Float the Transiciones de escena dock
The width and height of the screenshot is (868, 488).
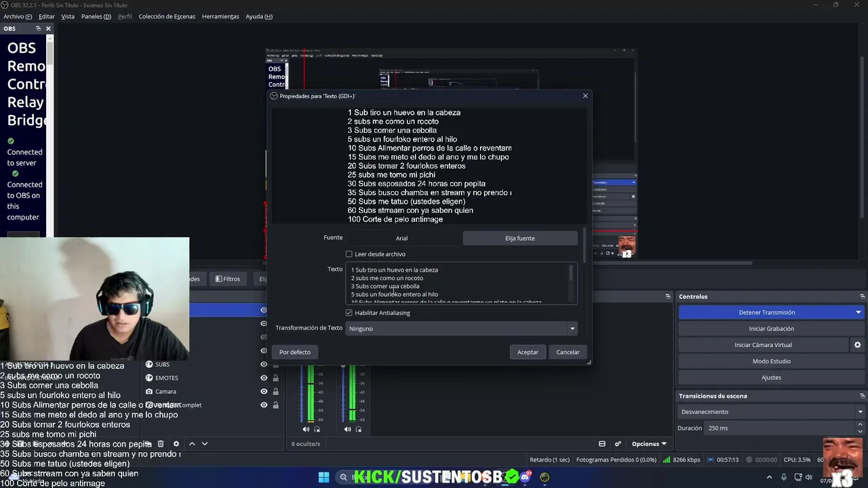pos(863,396)
